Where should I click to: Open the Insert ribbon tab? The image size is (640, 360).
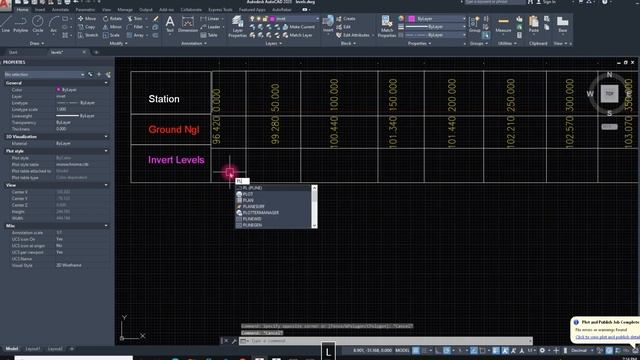(40, 9)
